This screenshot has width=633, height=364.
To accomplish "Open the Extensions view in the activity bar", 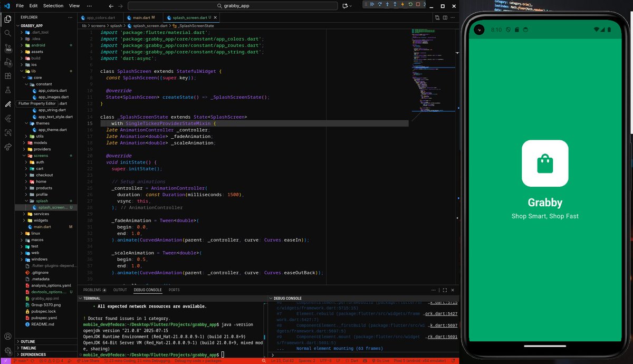I will (7, 76).
